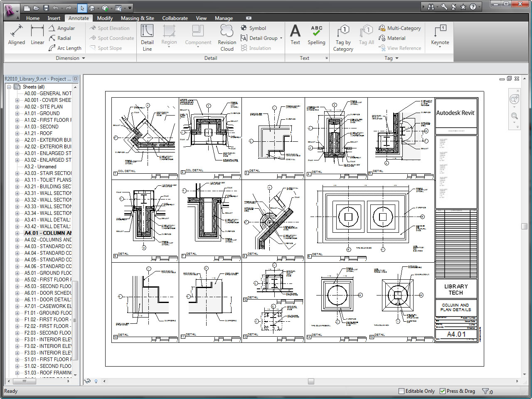The width and height of the screenshot is (532, 399).
Task: Click the Help question mark icon
Action: [473, 7]
